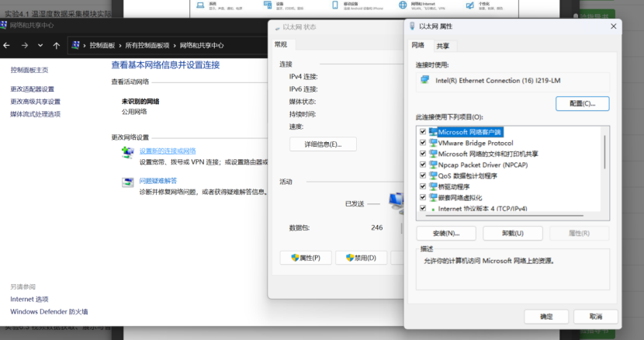Go back in Network and Sharing Center
The height and width of the screenshot is (340, 644).
click(6, 45)
